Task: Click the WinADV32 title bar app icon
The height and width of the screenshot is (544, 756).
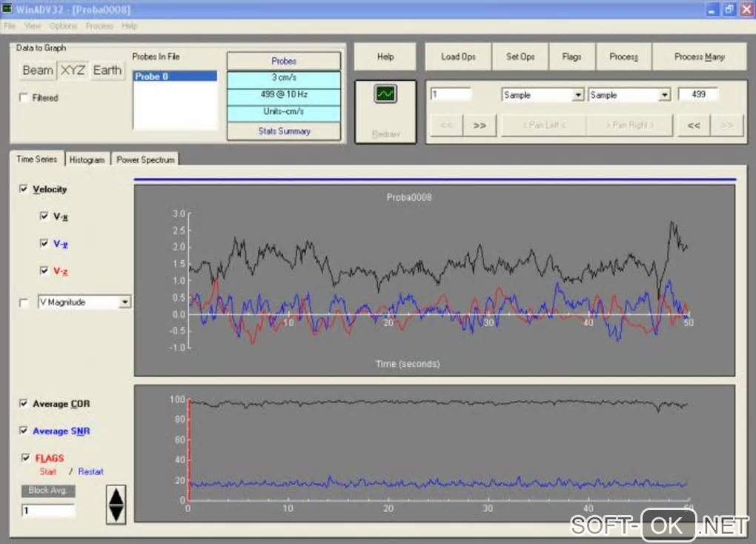Action: coord(7,10)
